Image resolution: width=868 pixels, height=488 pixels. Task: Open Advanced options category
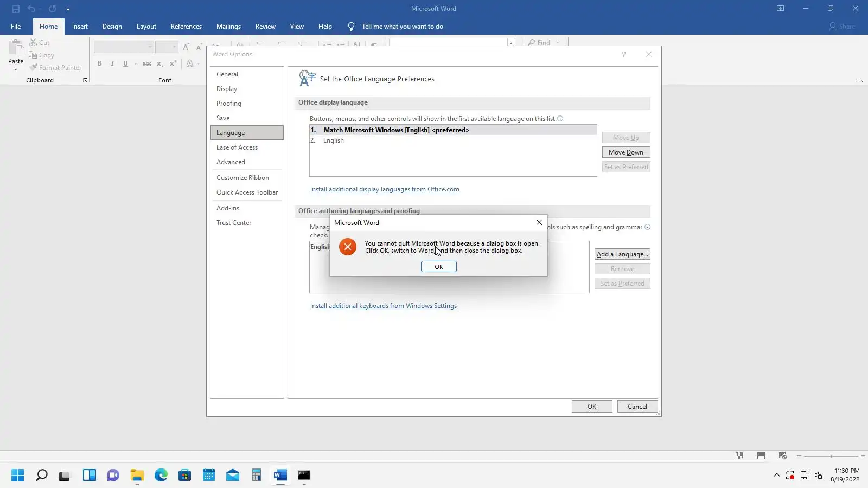[247, 162]
